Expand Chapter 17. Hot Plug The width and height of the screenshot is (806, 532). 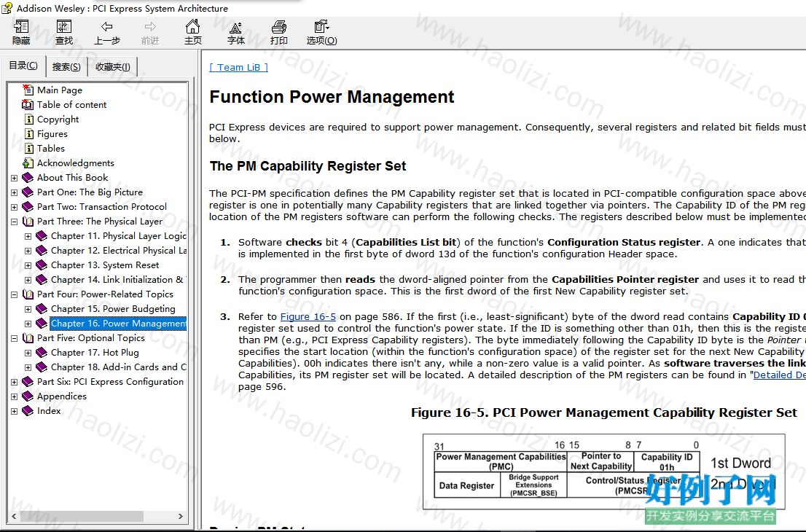(28, 353)
